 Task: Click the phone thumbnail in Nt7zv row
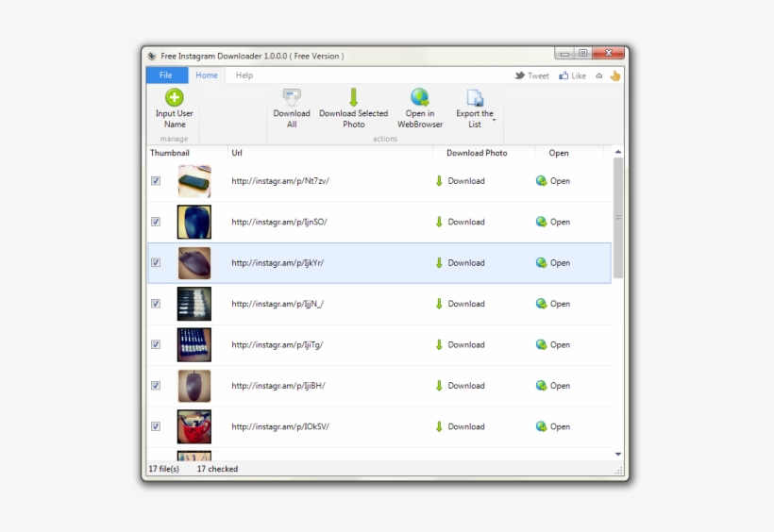coord(194,181)
